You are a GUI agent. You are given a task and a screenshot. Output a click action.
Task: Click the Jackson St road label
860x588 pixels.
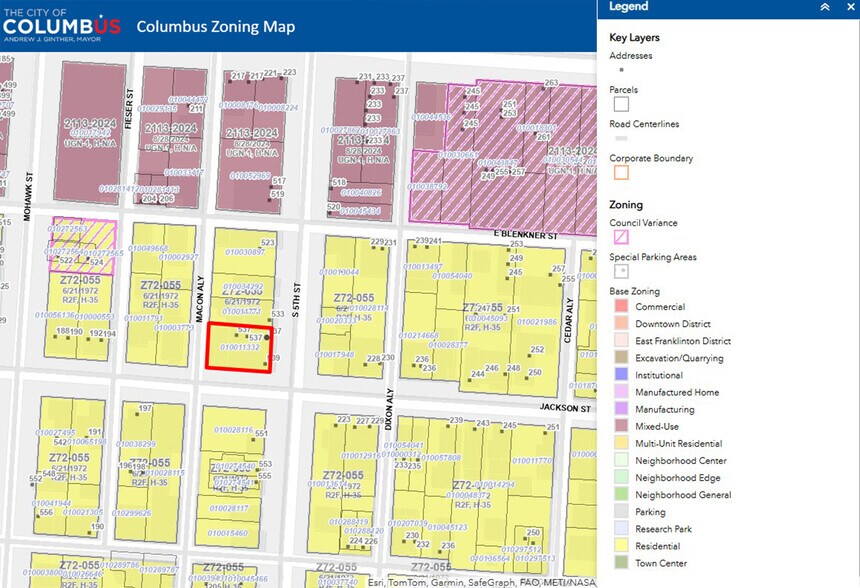click(568, 408)
